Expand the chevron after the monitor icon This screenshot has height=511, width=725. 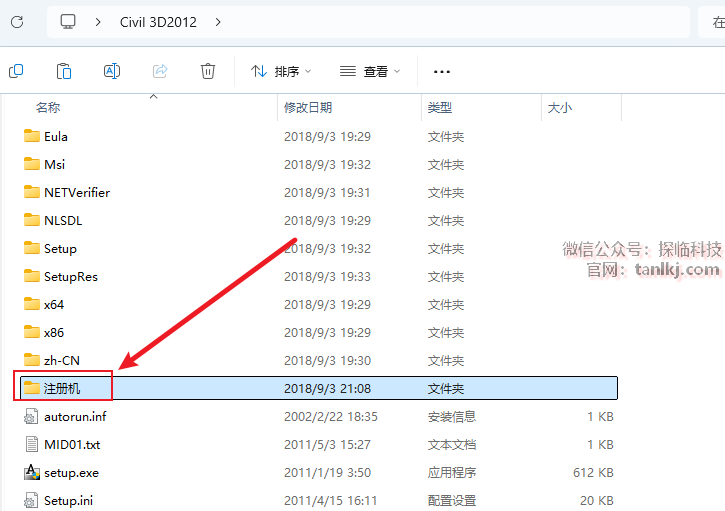[98, 22]
